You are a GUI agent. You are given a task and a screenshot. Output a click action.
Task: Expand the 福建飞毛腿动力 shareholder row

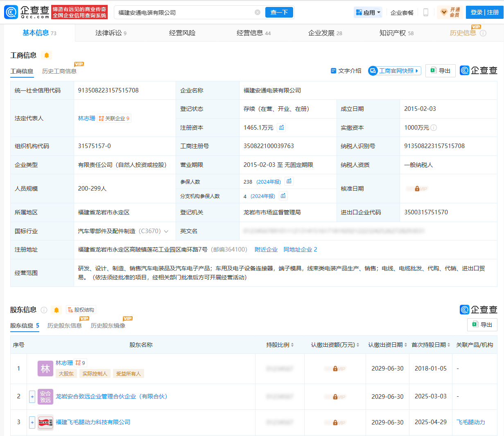[x=32, y=422]
